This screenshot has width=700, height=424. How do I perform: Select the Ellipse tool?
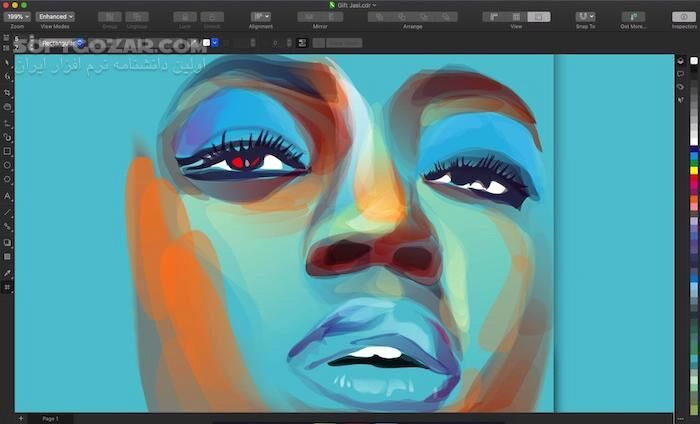click(7, 165)
